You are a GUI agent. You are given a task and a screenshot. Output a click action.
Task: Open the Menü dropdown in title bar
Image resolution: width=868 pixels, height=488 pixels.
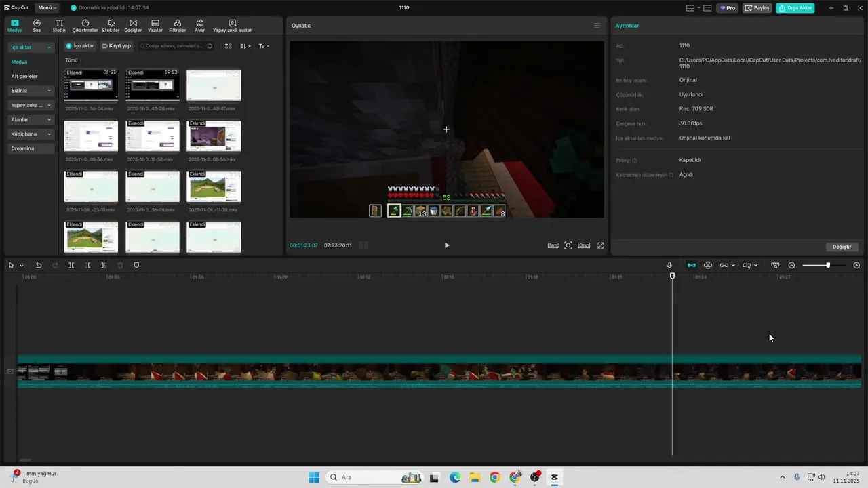click(x=47, y=8)
